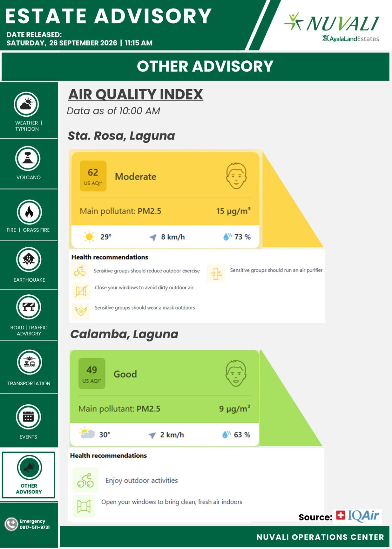Image resolution: width=392 pixels, height=549 pixels.
Task: Click the 49 US AQI badge
Action: (92, 373)
